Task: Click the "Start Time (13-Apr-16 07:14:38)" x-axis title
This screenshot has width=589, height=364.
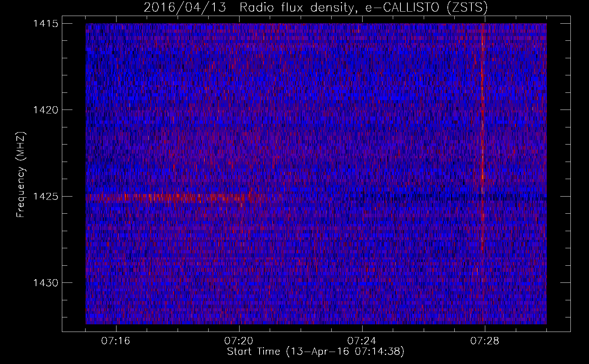Action: coord(316,352)
